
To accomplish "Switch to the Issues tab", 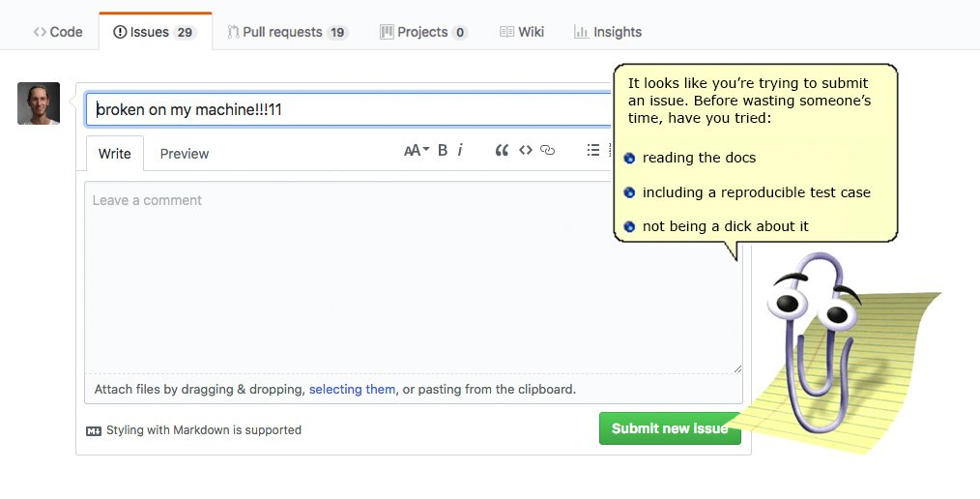I will point(155,32).
